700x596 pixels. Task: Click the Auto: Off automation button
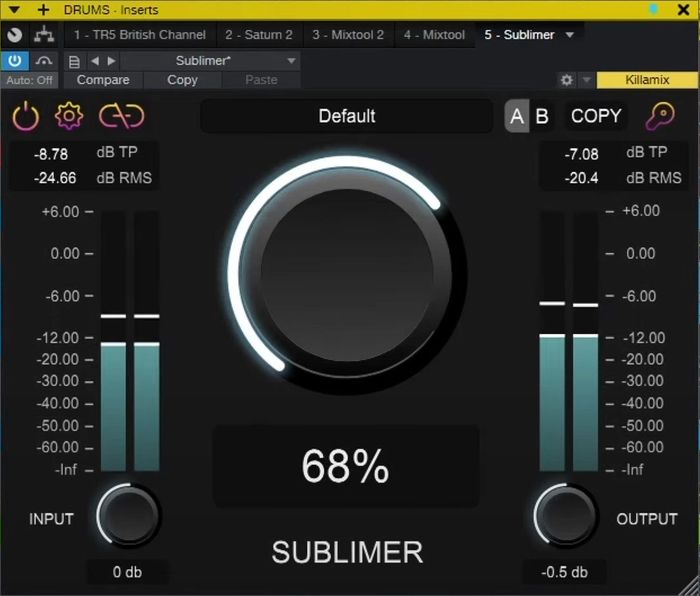click(x=29, y=80)
